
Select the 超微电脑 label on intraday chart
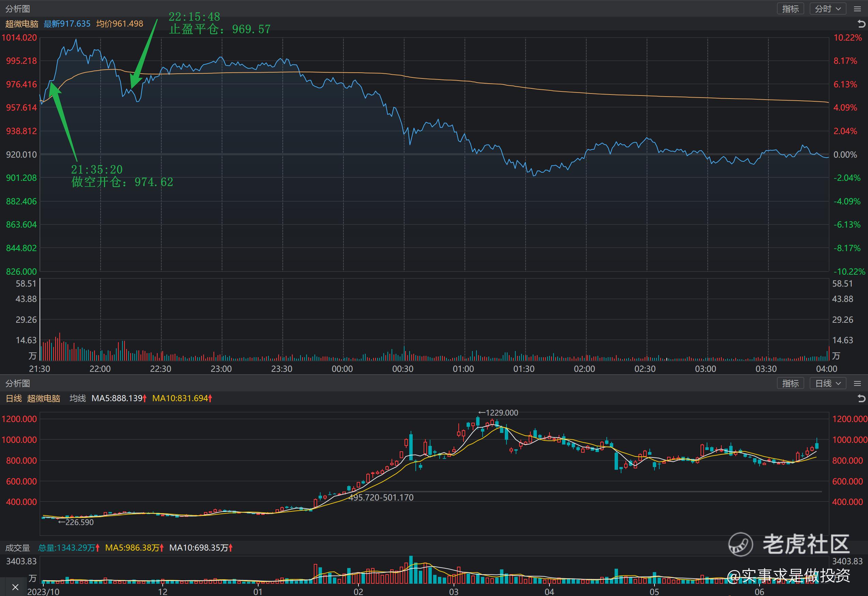pos(22,24)
